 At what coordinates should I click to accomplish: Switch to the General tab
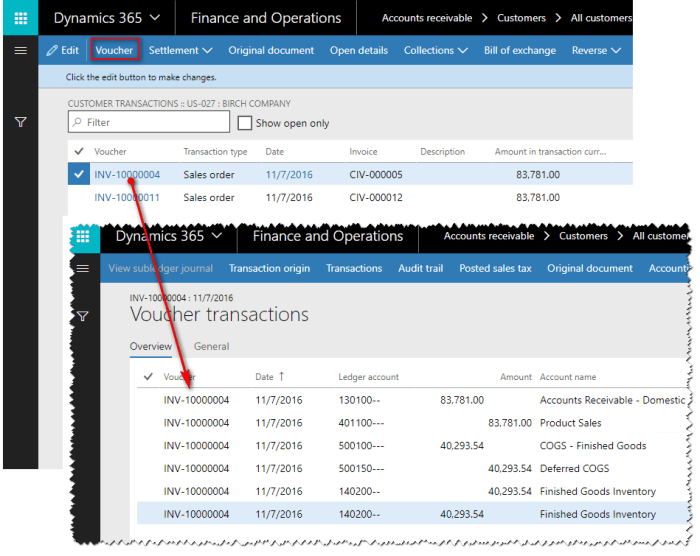click(x=211, y=347)
